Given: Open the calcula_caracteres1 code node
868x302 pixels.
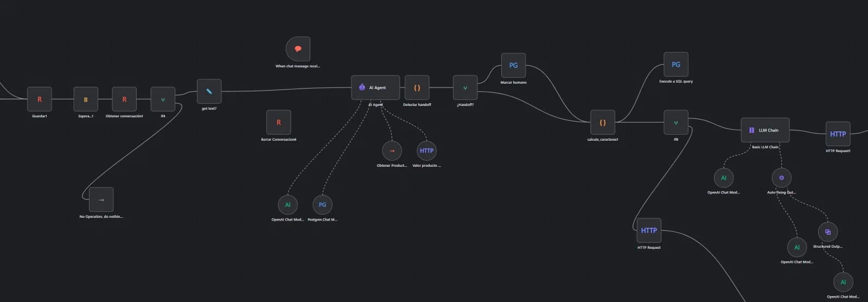Looking at the screenshot, I should coord(603,123).
